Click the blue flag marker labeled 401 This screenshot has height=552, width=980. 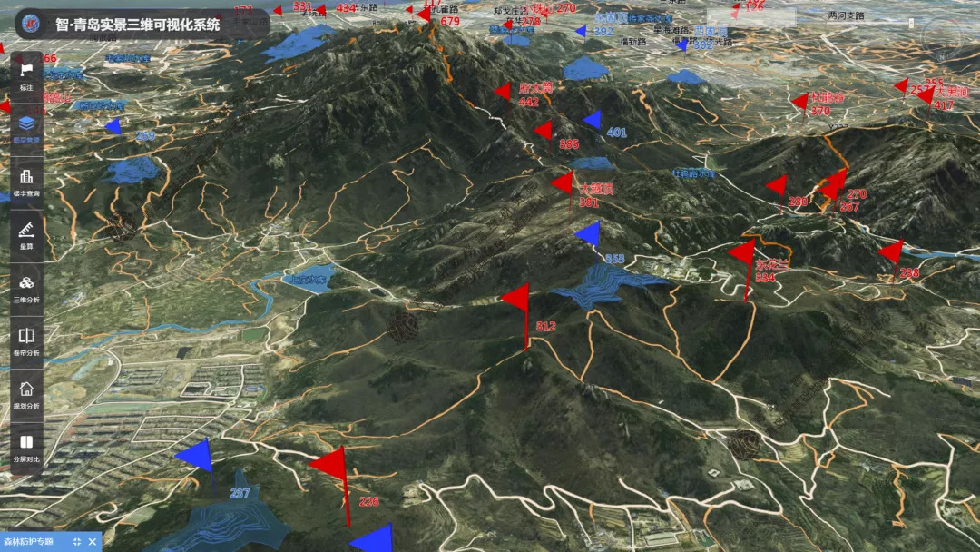click(x=593, y=119)
